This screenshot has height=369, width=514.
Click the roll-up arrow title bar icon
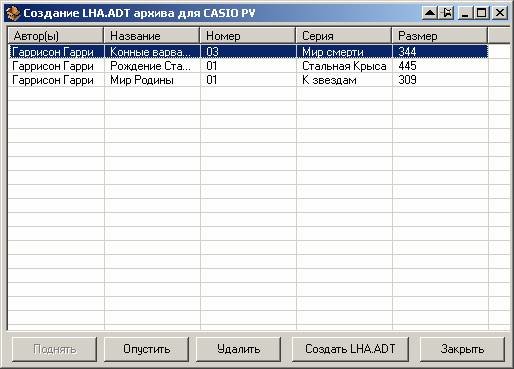tap(430, 13)
